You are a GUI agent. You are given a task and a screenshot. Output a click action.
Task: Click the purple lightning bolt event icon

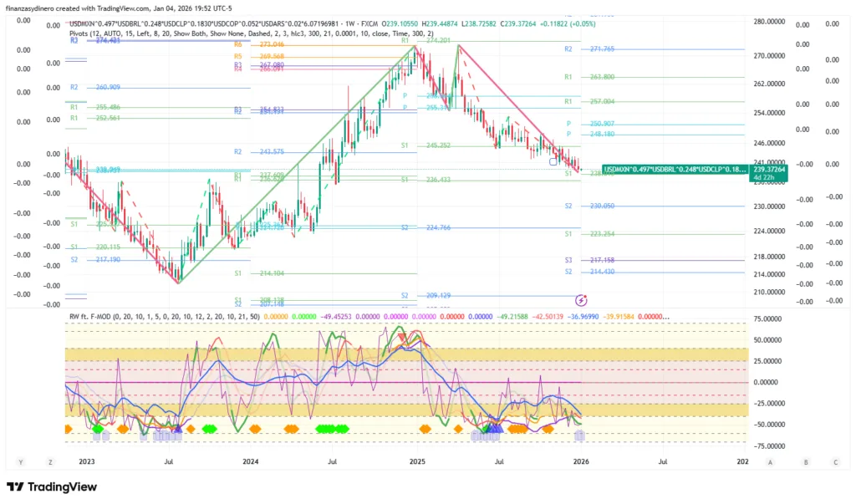tap(581, 299)
